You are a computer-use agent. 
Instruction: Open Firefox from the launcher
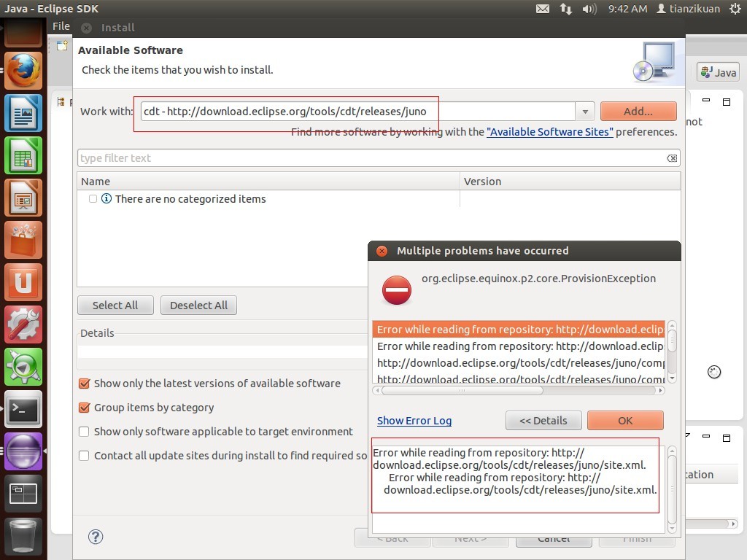pyautogui.click(x=23, y=71)
